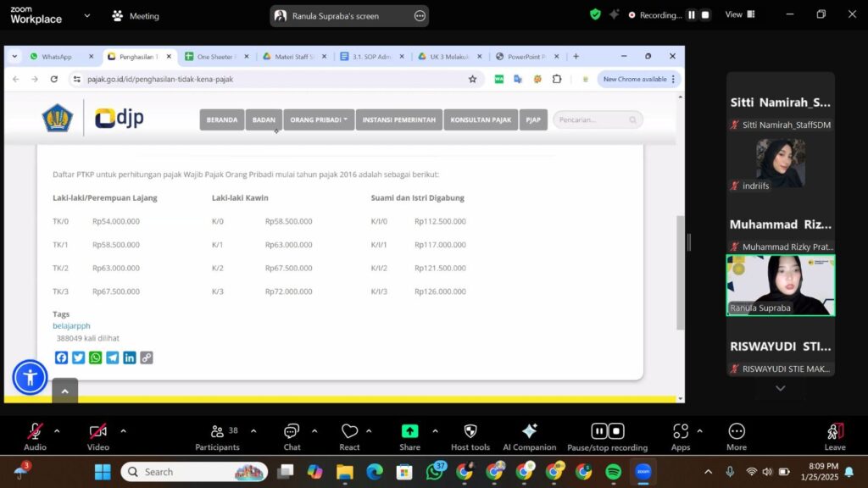The width and height of the screenshot is (868, 488).
Task: Click the accessibility widget on the webpage
Action: (x=31, y=377)
